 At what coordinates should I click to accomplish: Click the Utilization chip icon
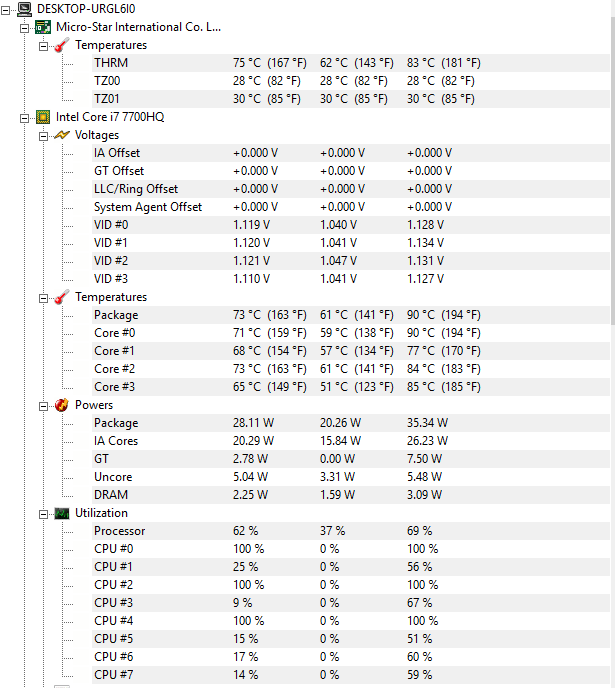[x=62, y=513]
